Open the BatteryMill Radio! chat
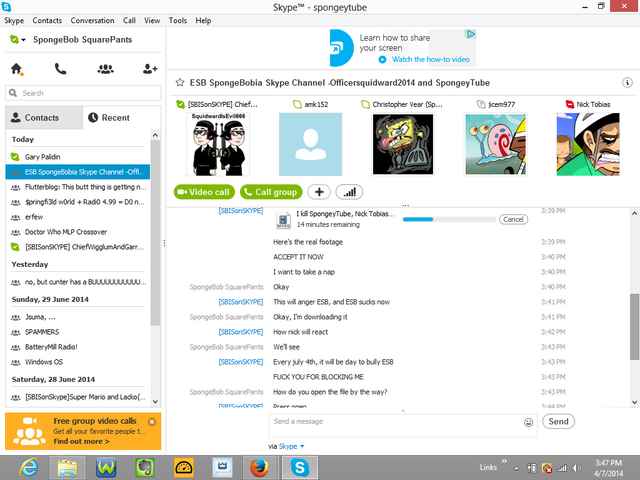The image size is (640, 480). [x=78, y=347]
